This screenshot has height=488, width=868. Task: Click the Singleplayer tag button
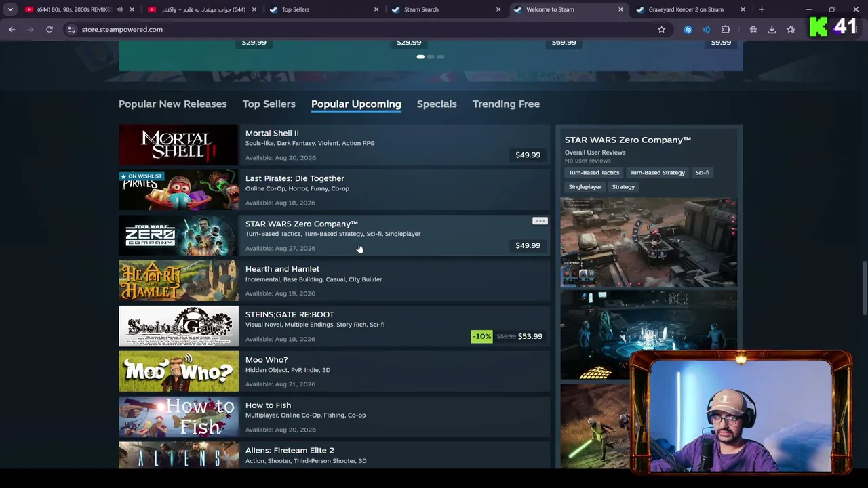585,187
